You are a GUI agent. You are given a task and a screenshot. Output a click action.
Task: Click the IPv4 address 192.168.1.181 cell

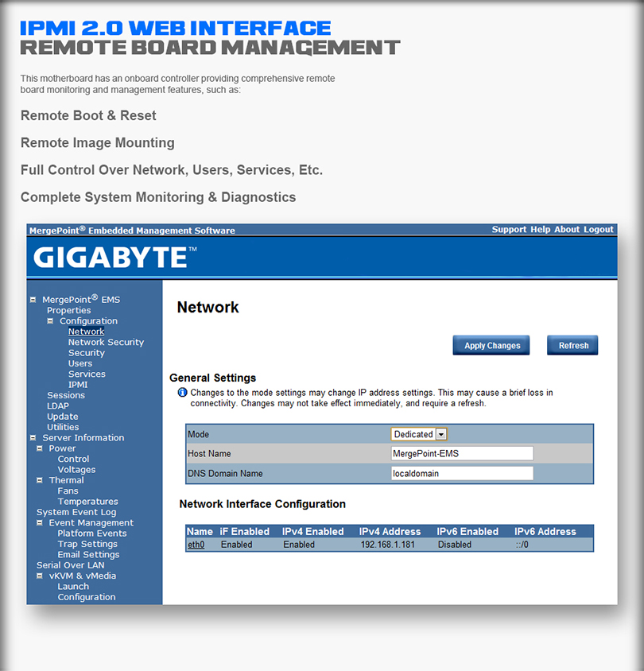pyautogui.click(x=387, y=545)
